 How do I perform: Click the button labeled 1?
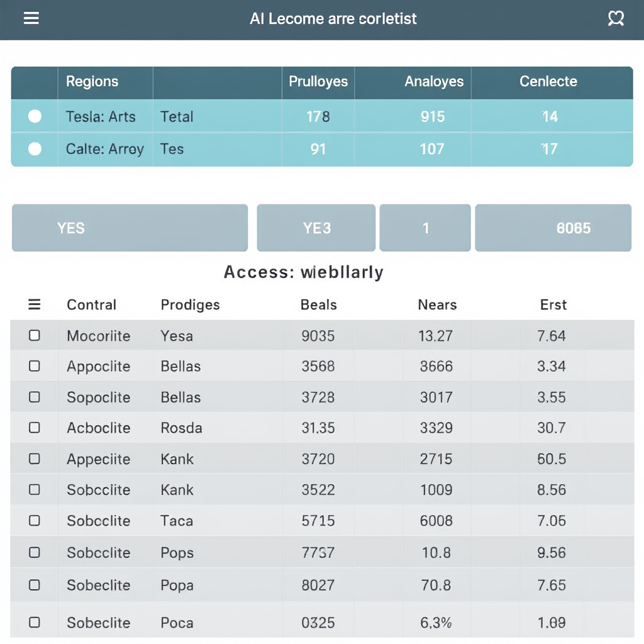coord(425,228)
